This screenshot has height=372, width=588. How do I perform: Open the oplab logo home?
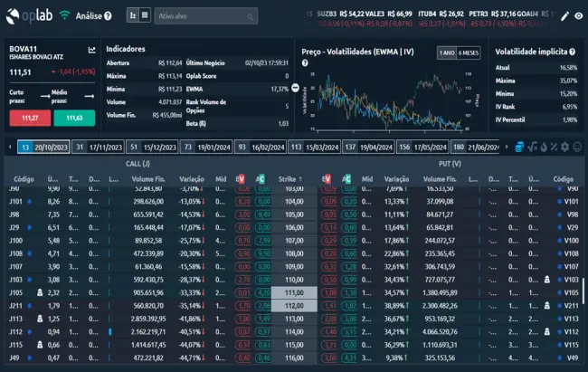29,15
